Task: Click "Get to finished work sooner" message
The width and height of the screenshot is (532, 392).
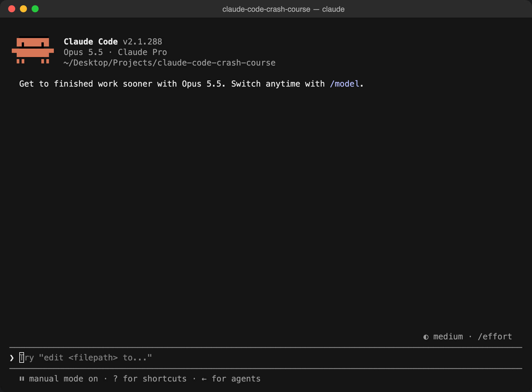Action: [x=191, y=84]
